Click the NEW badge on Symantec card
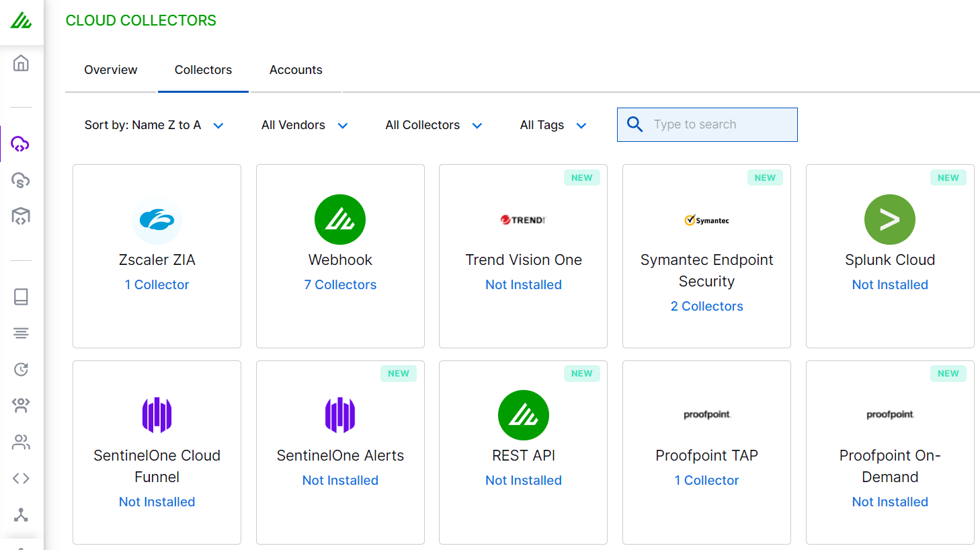 pos(765,178)
